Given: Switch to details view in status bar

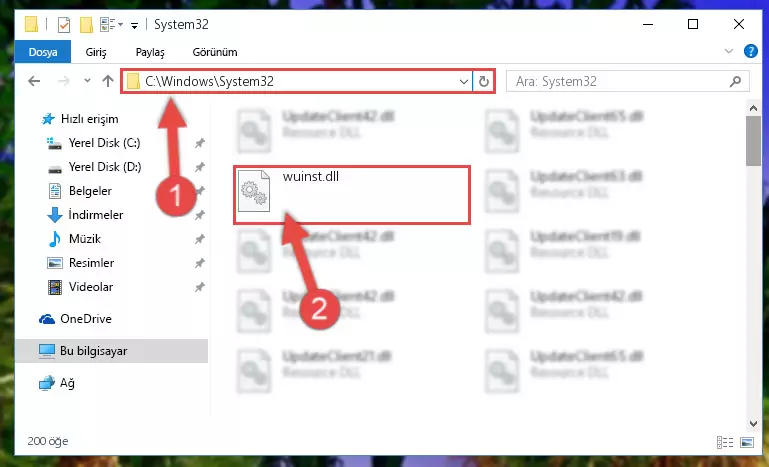Looking at the screenshot, I should (x=725, y=442).
